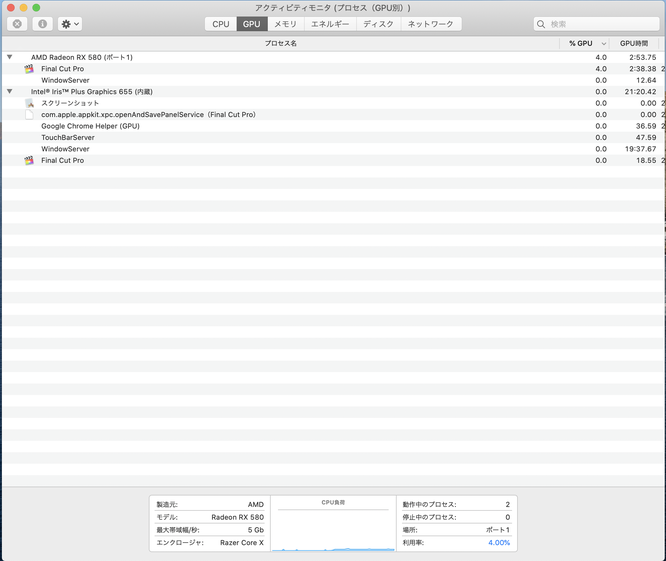Click the エンクロージャ Razer Core X value

coord(242,543)
